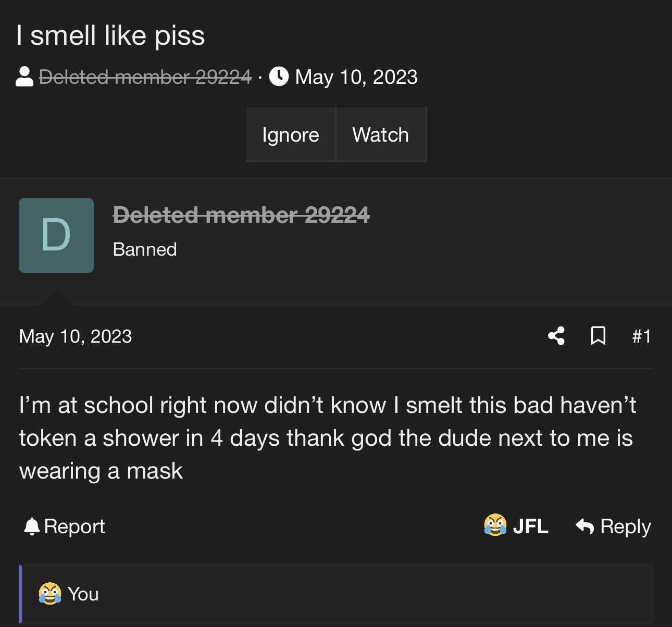This screenshot has height=627, width=672.
Task: Click the share icon on the post
Action: point(556,336)
